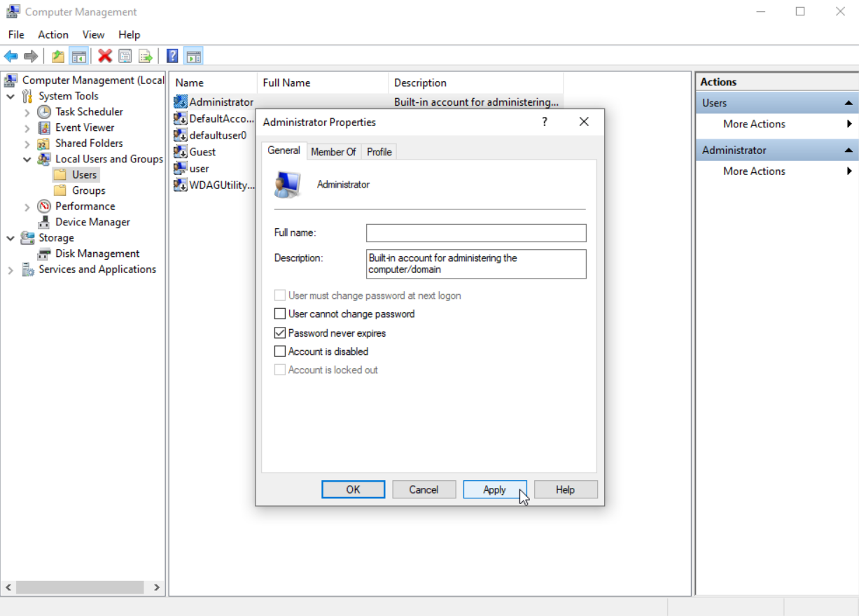Click the dialog's question mark help icon
Screen dimensions: 859x616
(x=545, y=122)
